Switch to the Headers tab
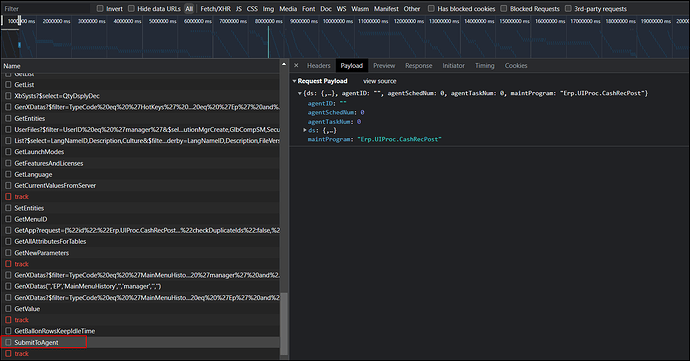 point(319,66)
